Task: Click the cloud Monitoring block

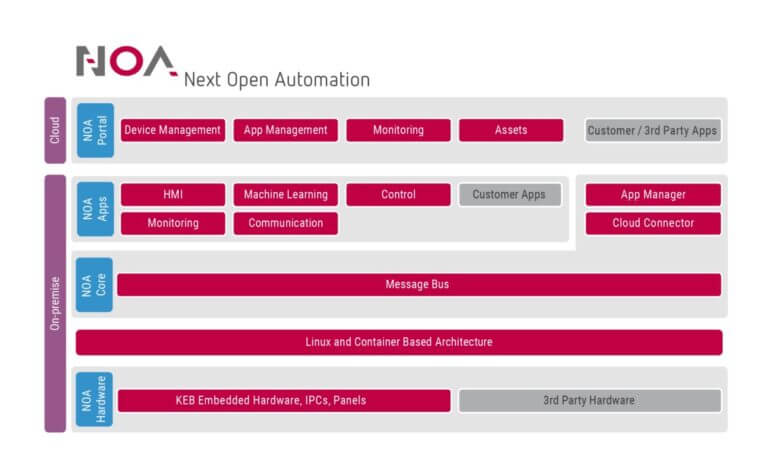Action: pos(398,130)
